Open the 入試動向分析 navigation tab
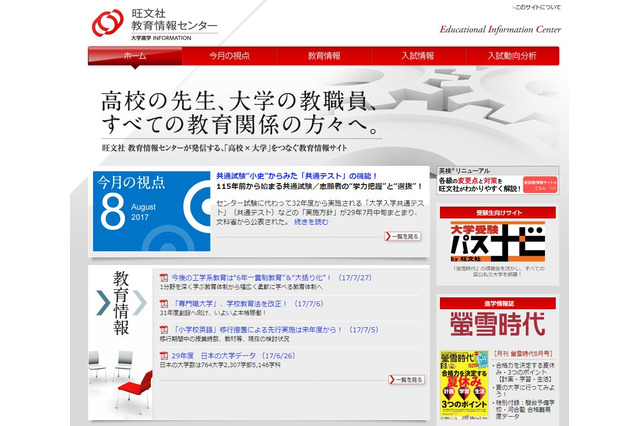 [512, 56]
